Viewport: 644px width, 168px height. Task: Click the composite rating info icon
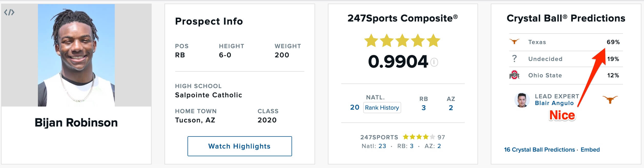coord(434,62)
